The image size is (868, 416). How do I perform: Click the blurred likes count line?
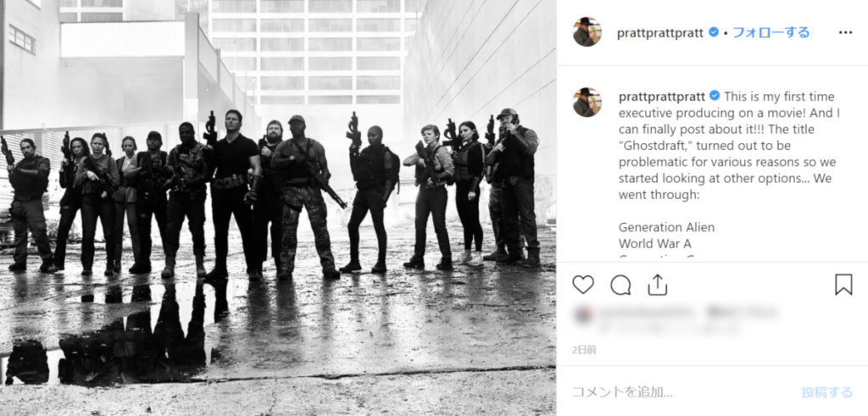(x=676, y=313)
